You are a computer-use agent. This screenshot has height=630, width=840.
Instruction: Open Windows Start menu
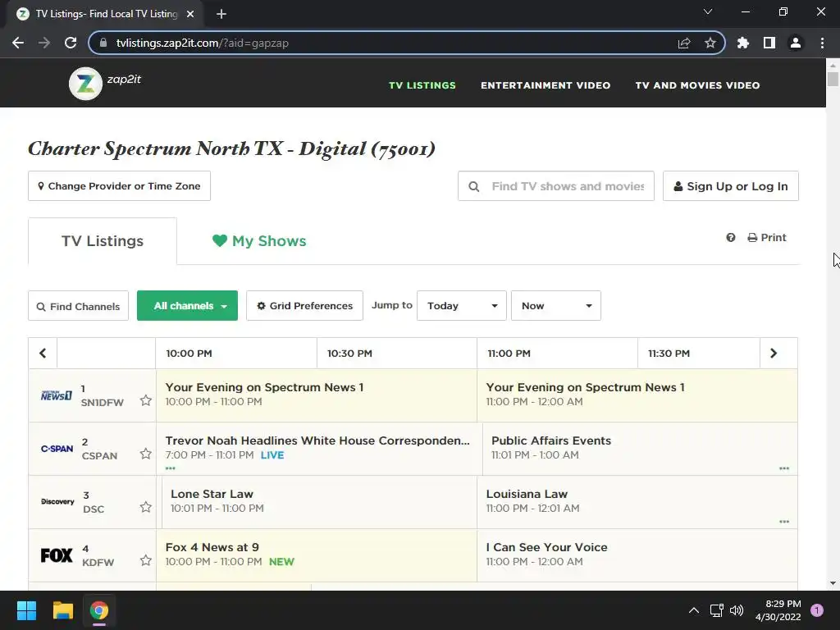pos(26,610)
